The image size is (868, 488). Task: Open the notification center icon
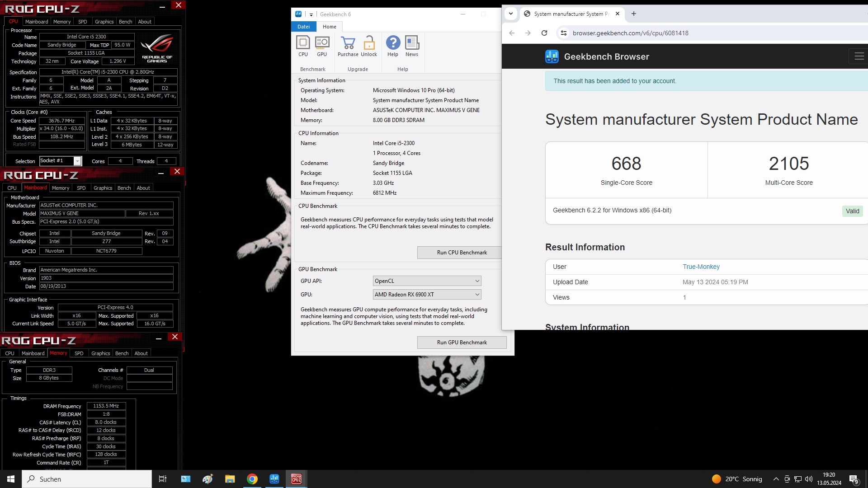pos(854,479)
